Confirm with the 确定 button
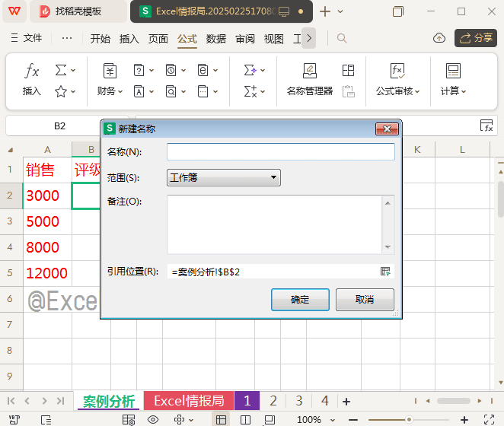 pyautogui.click(x=300, y=300)
